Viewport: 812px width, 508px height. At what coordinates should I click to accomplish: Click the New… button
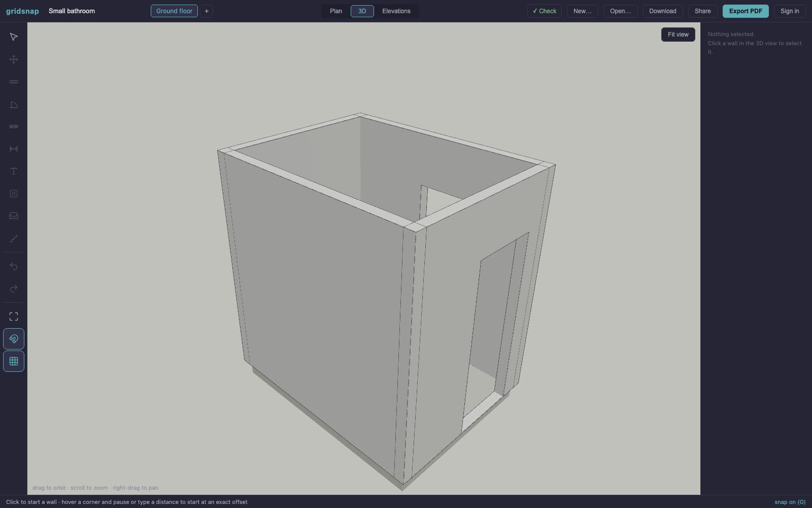[583, 11]
